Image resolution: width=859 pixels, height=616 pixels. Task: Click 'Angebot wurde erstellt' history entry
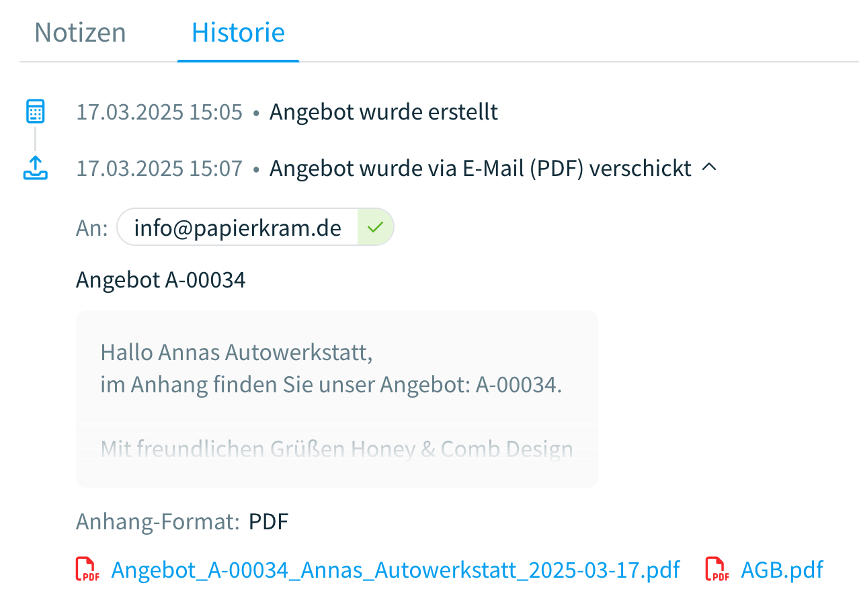384,112
